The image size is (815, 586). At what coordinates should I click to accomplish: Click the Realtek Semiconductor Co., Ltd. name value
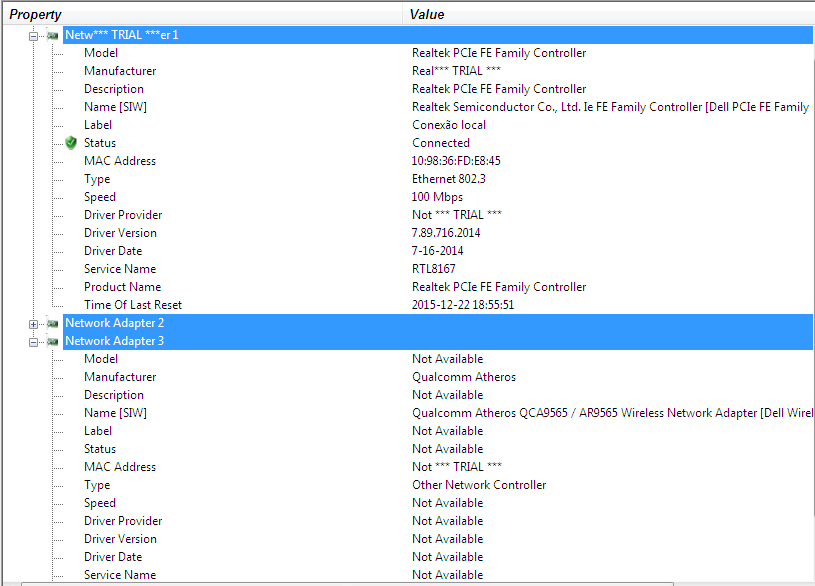pos(610,107)
